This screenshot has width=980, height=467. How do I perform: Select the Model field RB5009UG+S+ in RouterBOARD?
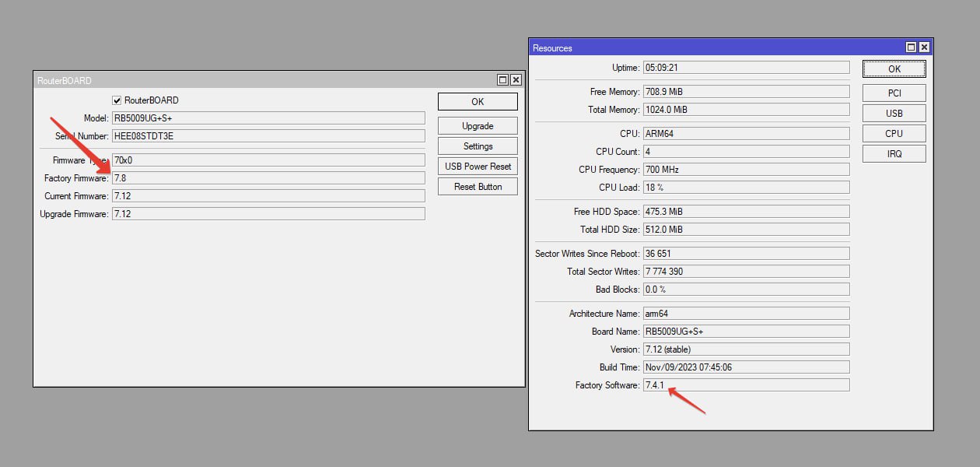tap(268, 118)
